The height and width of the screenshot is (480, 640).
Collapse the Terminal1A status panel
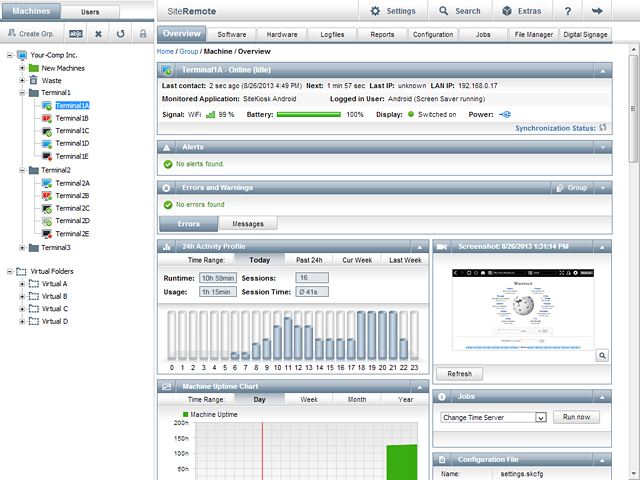pos(602,71)
